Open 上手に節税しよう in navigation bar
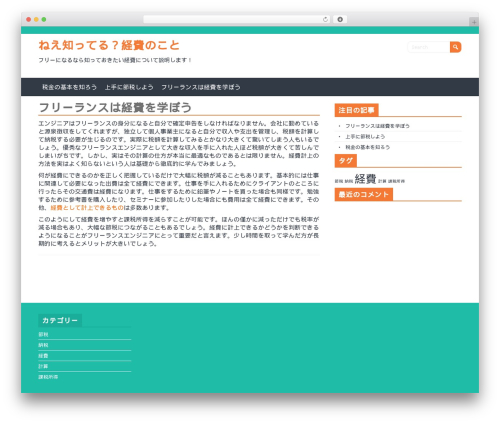 [129, 87]
